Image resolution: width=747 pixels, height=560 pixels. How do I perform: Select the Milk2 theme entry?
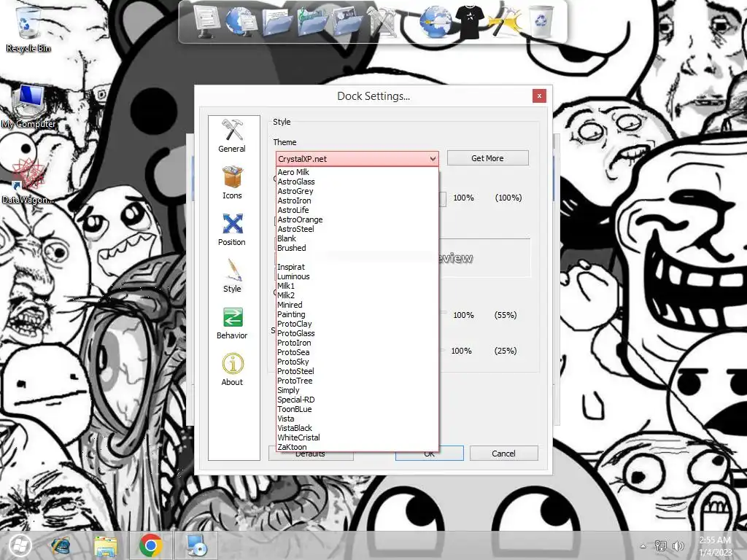(357, 296)
